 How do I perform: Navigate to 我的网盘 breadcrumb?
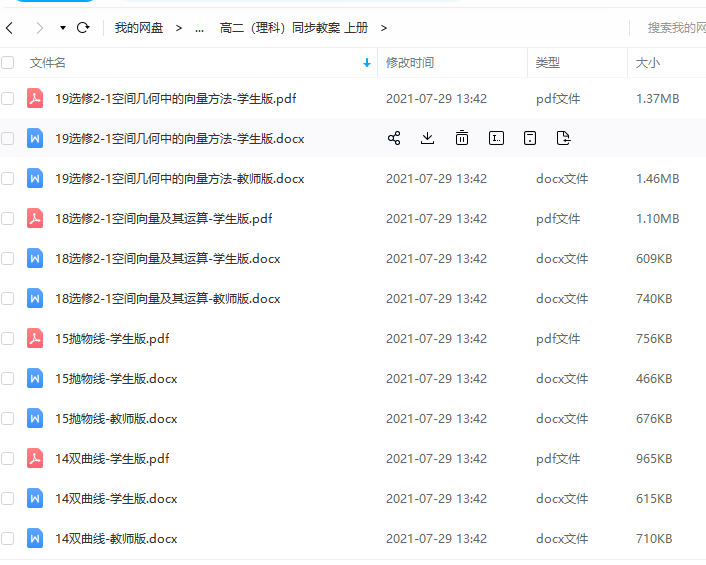pos(138,28)
